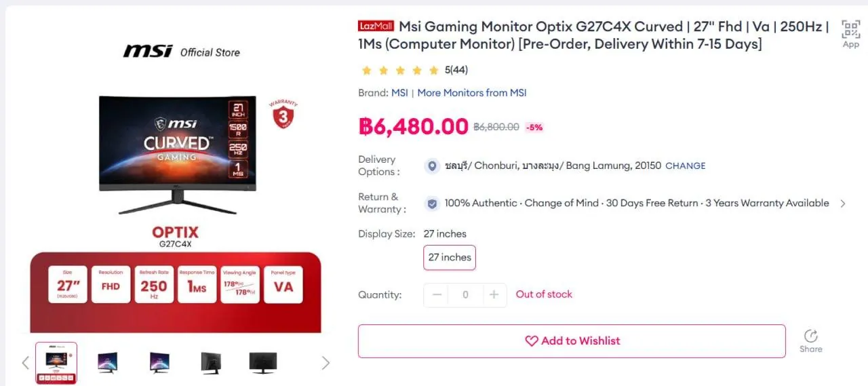The image size is (868, 386).
Task: Show previous thumbnails with left arrow
Action: (26, 363)
